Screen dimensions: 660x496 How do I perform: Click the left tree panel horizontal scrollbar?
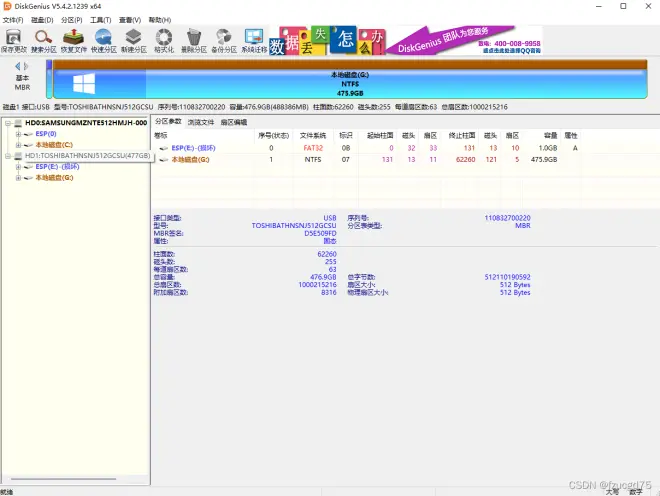63,479
